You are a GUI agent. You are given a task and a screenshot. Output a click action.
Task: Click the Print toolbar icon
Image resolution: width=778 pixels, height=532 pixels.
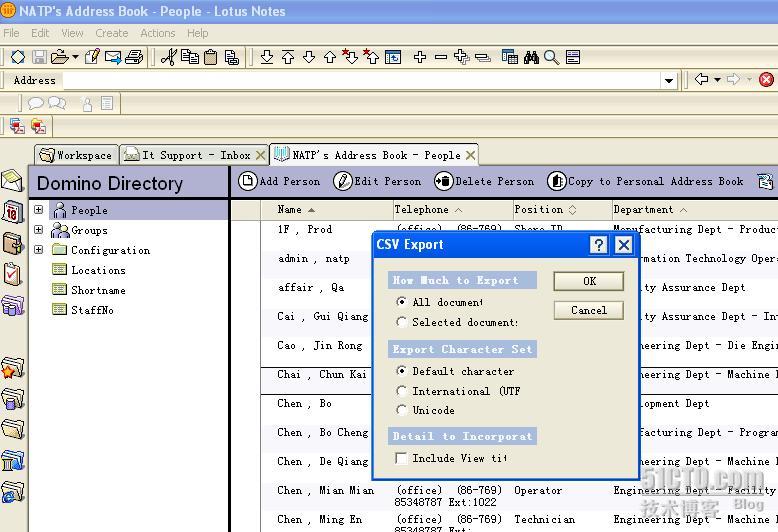click(x=134, y=57)
